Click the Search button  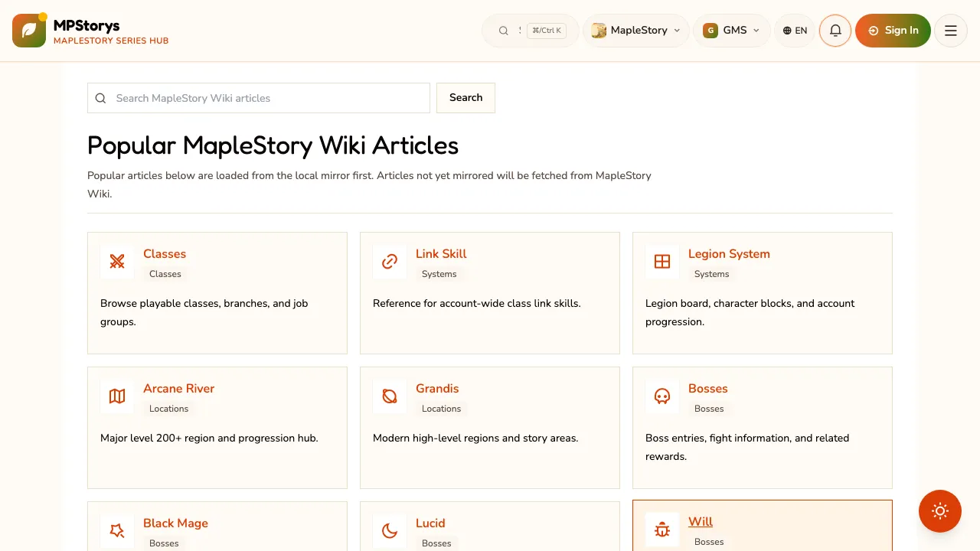(465, 98)
